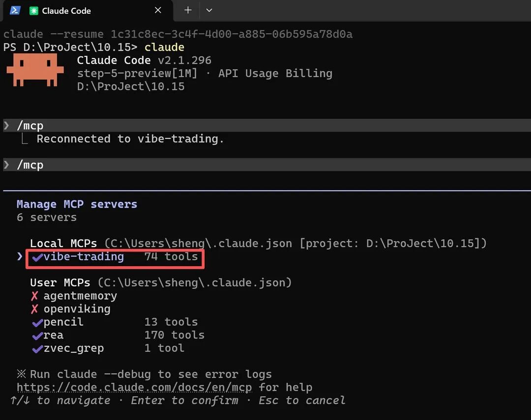This screenshot has width=531, height=420.
Task: Click the 'Manage MCP servers' heading
Action: click(x=77, y=204)
